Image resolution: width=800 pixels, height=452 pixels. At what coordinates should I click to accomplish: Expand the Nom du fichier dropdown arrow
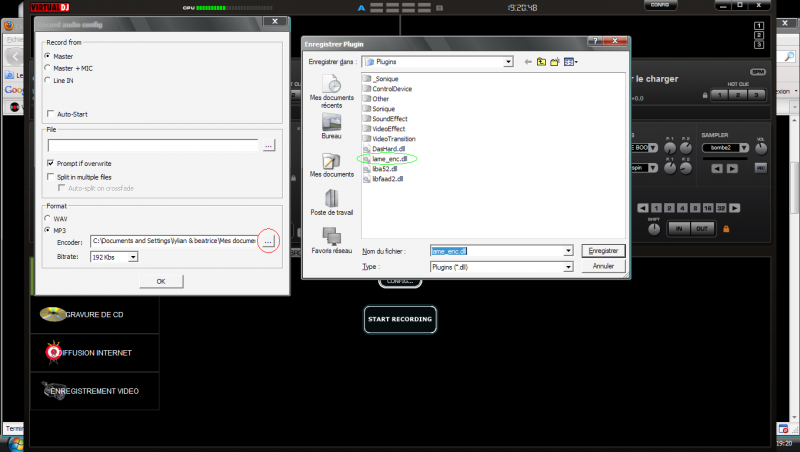click(x=568, y=251)
